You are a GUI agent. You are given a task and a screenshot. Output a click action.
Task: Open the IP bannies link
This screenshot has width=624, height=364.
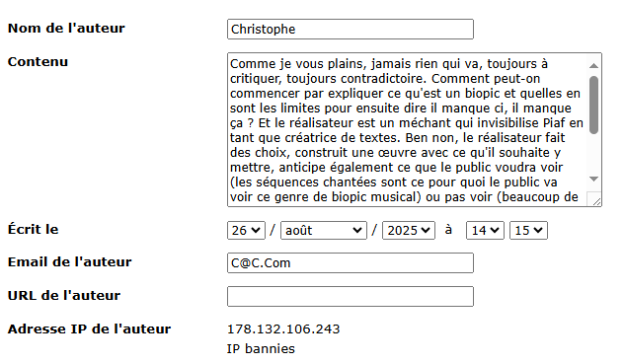(x=261, y=349)
